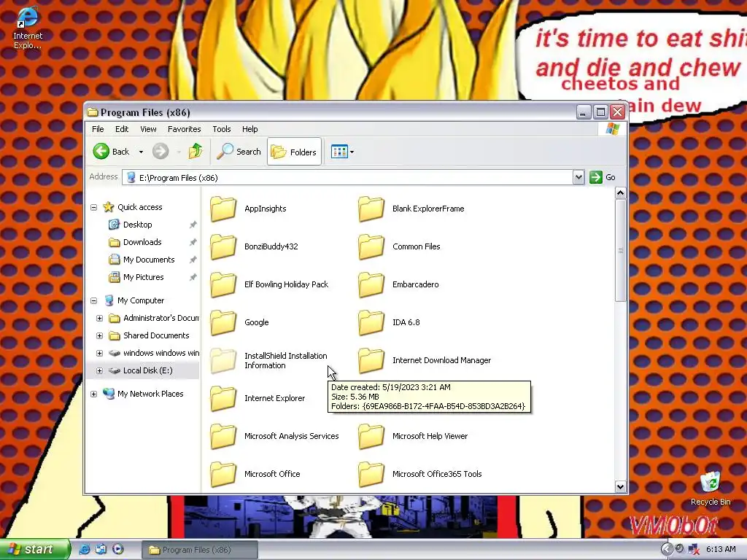The width and height of the screenshot is (747, 560).
Task: Select Desktop in Quick access
Action: [138, 225]
